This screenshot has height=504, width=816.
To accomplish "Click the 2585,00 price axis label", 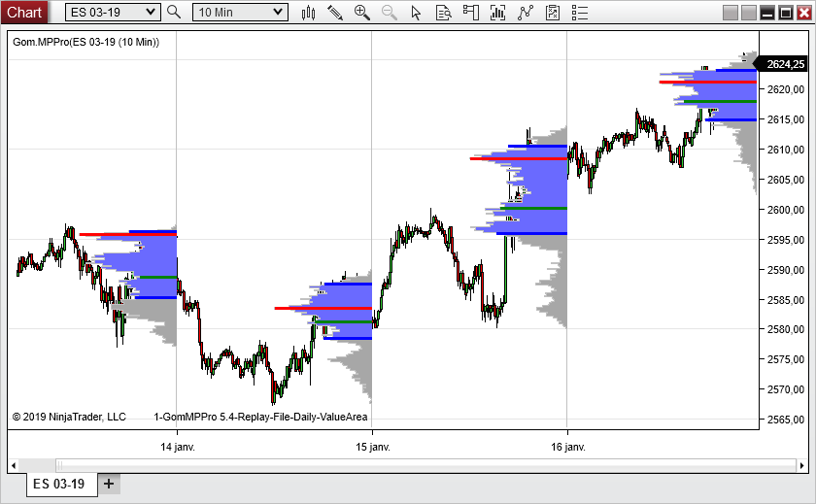I will (785, 300).
